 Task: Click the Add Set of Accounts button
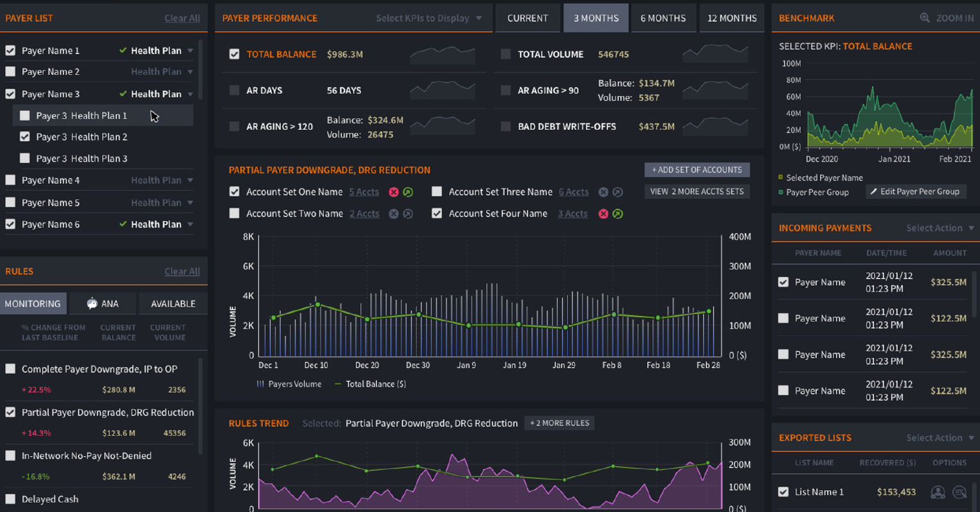tap(697, 170)
